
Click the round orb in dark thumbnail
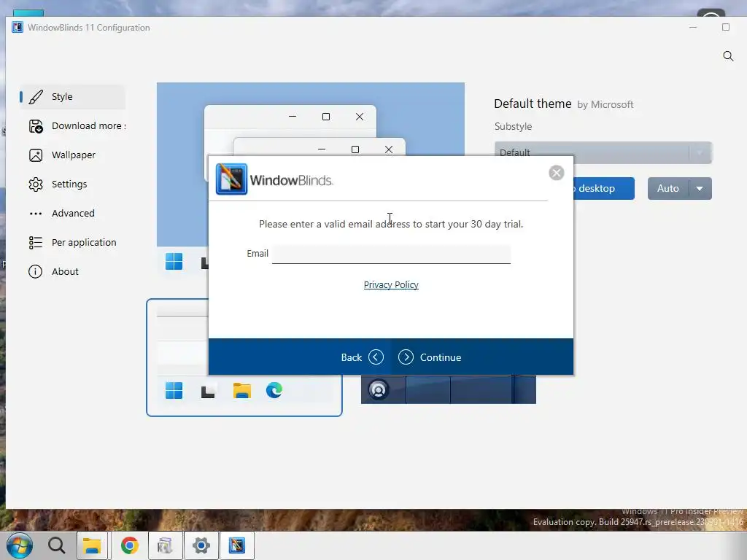coord(379,390)
